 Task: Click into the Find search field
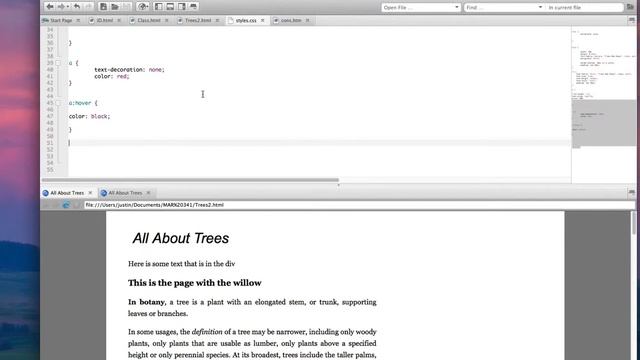point(500,7)
